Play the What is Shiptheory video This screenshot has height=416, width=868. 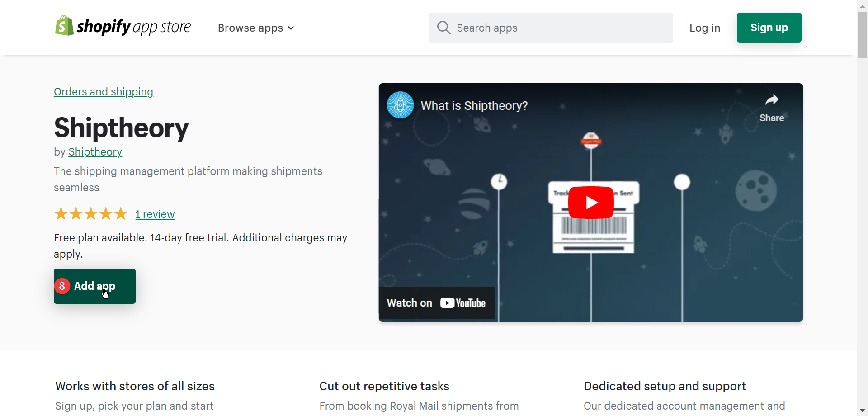(591, 203)
